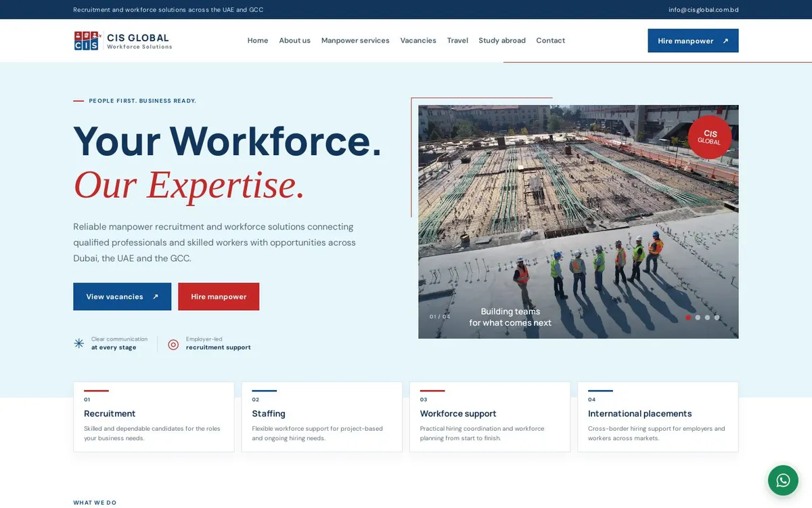812x508 pixels.
Task: Click the 'recruitment support' text
Action: point(219,347)
